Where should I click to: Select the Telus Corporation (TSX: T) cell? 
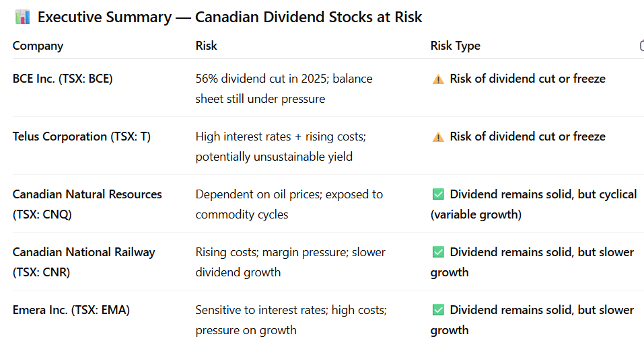coord(81,136)
